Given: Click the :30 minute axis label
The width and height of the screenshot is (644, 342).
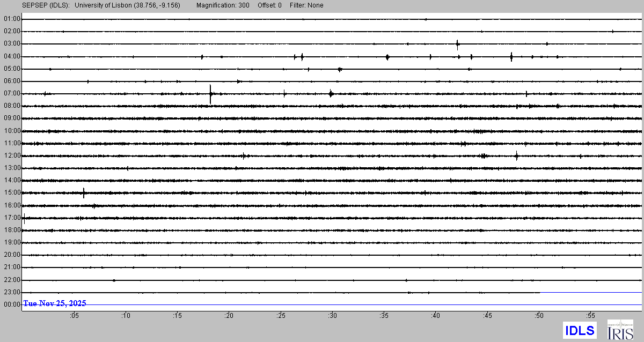Looking at the screenshot, I should [x=333, y=315].
